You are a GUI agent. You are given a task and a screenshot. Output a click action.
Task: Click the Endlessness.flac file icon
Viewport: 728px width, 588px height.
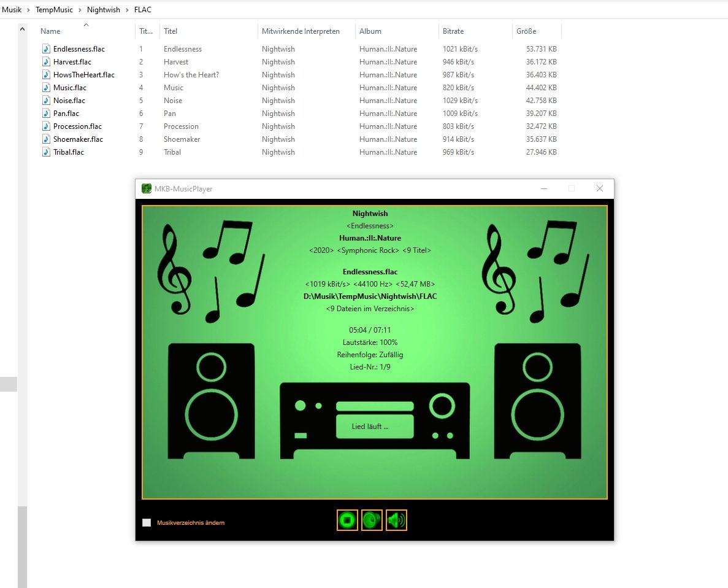[46, 49]
